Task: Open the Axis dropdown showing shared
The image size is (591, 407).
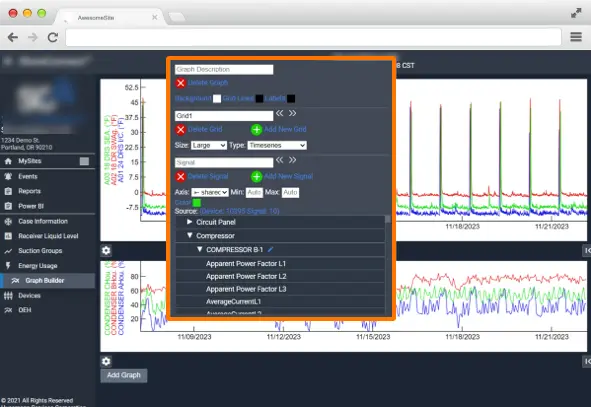Action: [210, 193]
